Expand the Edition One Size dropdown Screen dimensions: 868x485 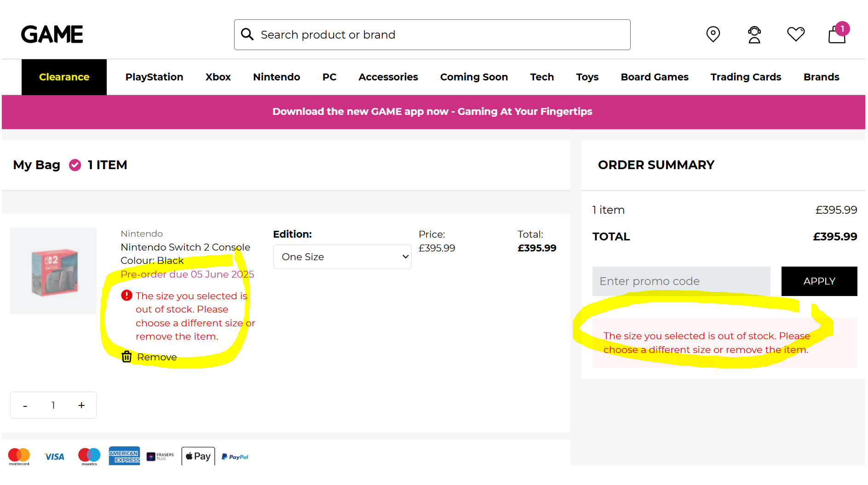[342, 257]
